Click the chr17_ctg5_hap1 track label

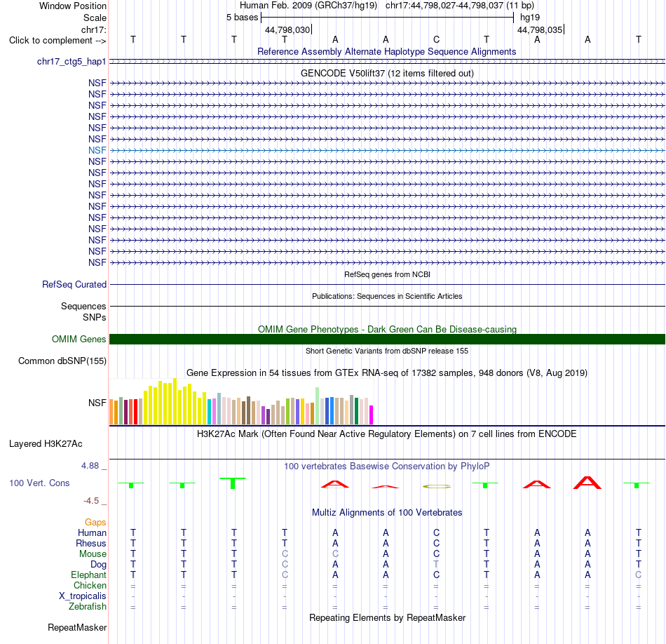(x=72, y=62)
